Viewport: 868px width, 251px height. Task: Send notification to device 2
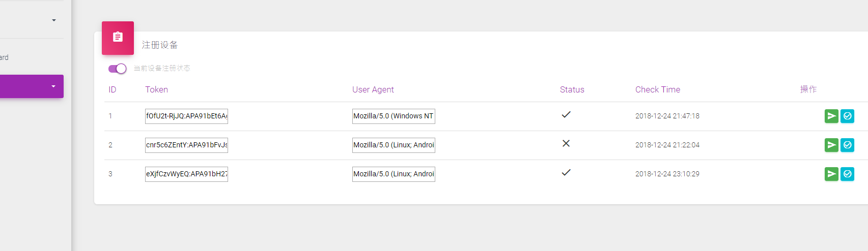[831, 145]
